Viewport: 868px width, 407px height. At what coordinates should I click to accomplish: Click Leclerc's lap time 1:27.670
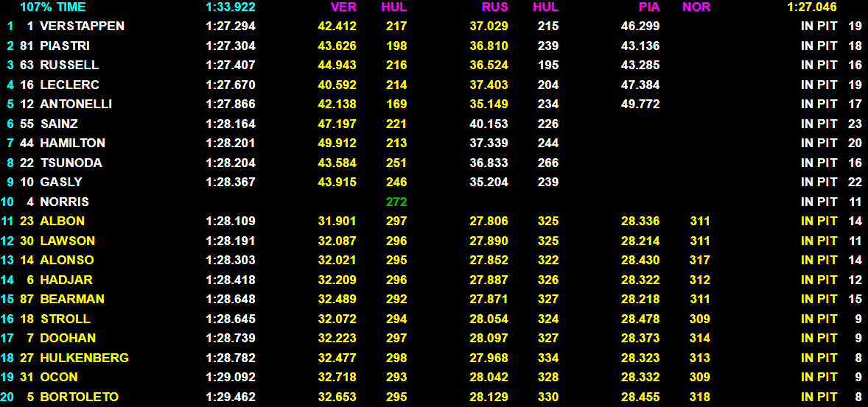pos(231,85)
